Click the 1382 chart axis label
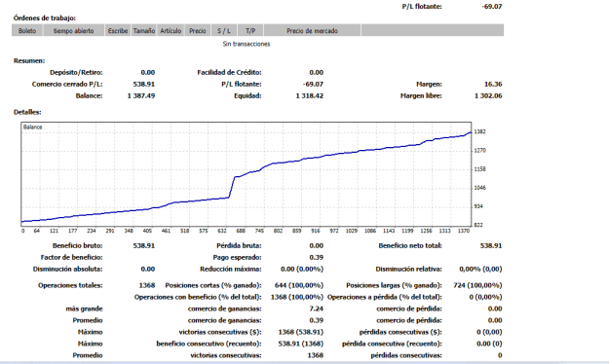Screen dimensions: 609x364 [x=480, y=131]
